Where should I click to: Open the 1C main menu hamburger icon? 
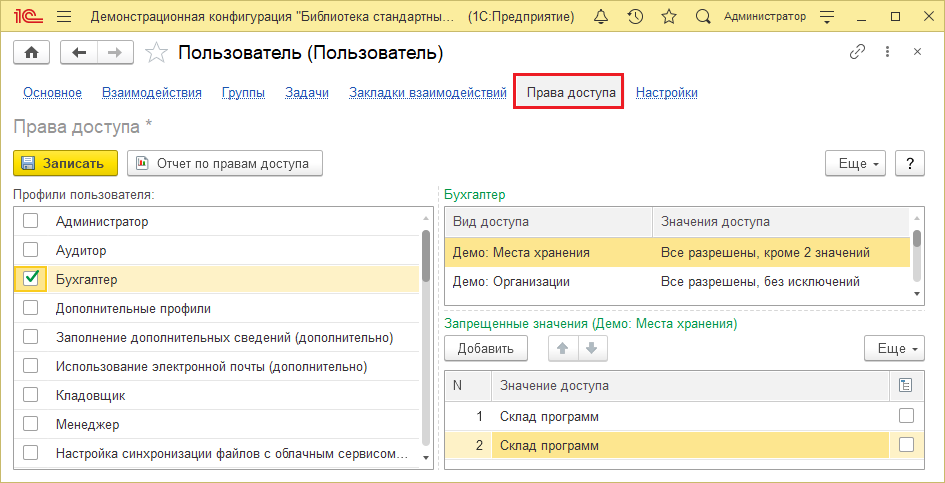point(63,17)
